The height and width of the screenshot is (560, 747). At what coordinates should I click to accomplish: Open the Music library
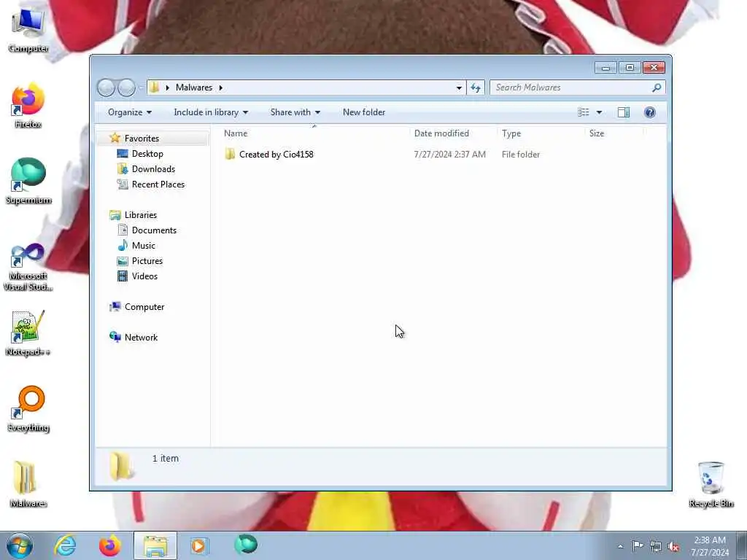(x=144, y=246)
